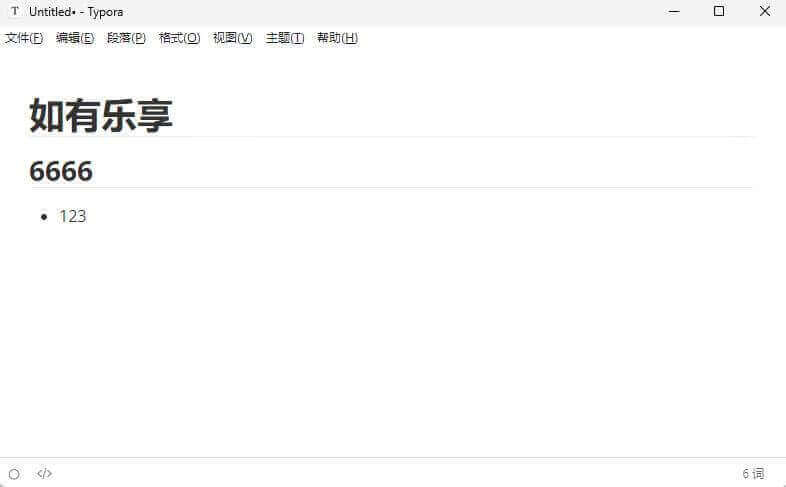
Task: Click the Untitled• - Typora title text
Action: (76, 12)
